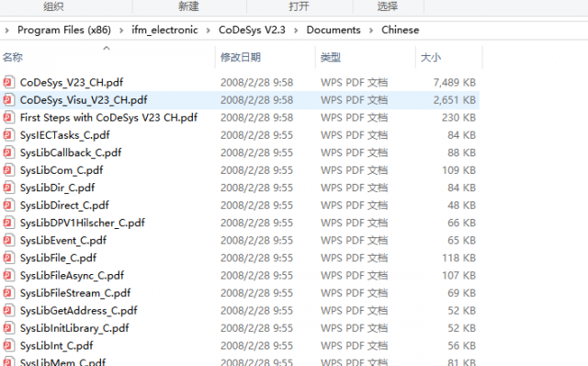Expand the chevron after ifm_electronic
This screenshot has height=366, width=588.
[x=209, y=30]
